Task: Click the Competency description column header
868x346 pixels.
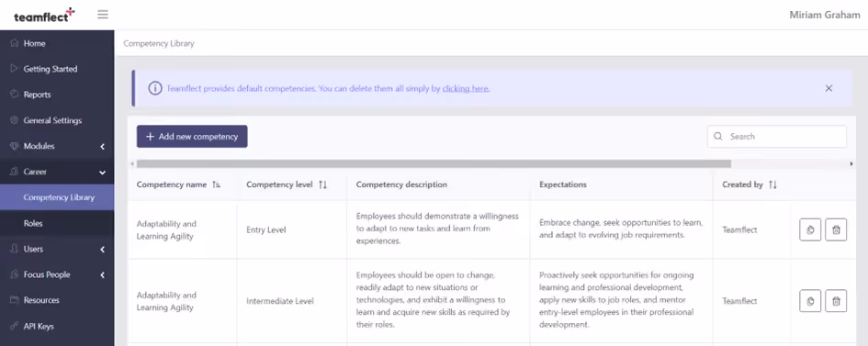Action: coord(401,184)
